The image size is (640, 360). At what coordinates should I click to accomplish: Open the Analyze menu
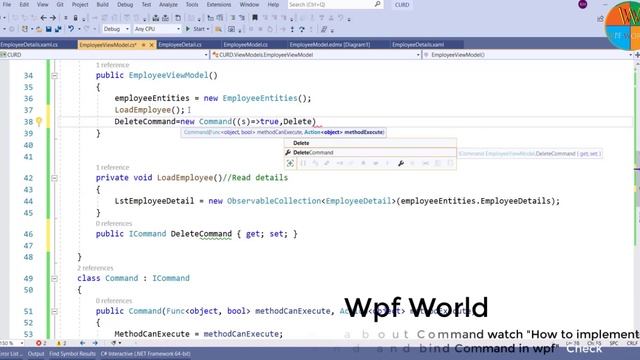[x=168, y=4]
